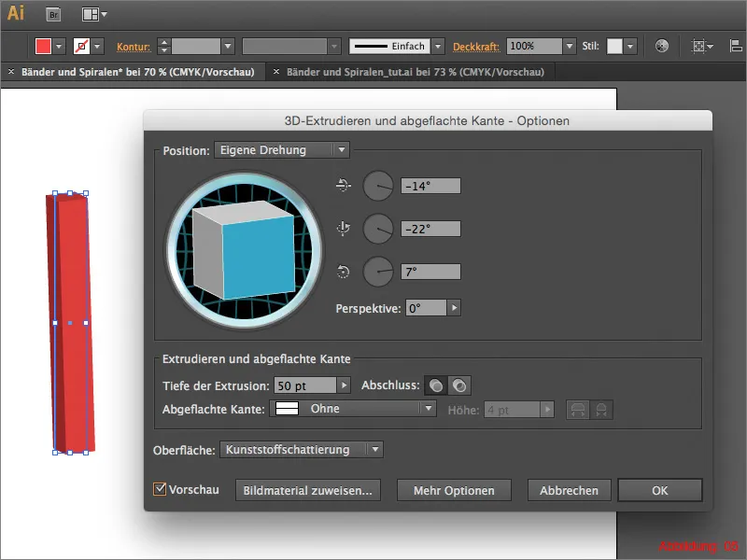Open the Oberfläche Kunststoffschattierung dropdown
The image size is (747, 560).
pyautogui.click(x=297, y=449)
